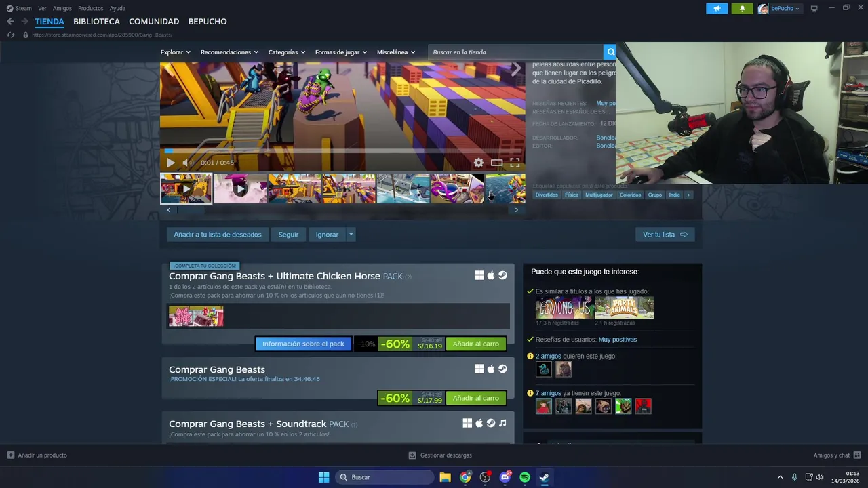Switch to the COMUNIDAD tab
868x488 pixels.
click(x=154, y=22)
